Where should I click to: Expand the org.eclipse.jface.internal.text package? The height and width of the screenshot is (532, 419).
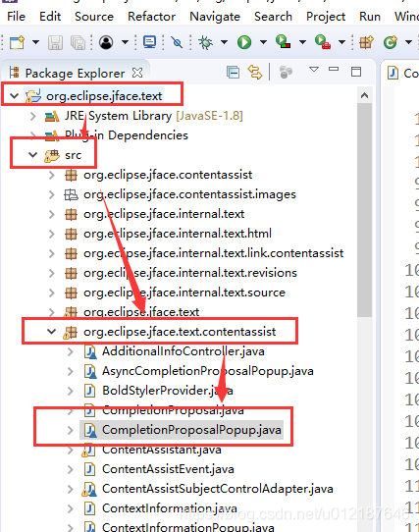pos(52,214)
